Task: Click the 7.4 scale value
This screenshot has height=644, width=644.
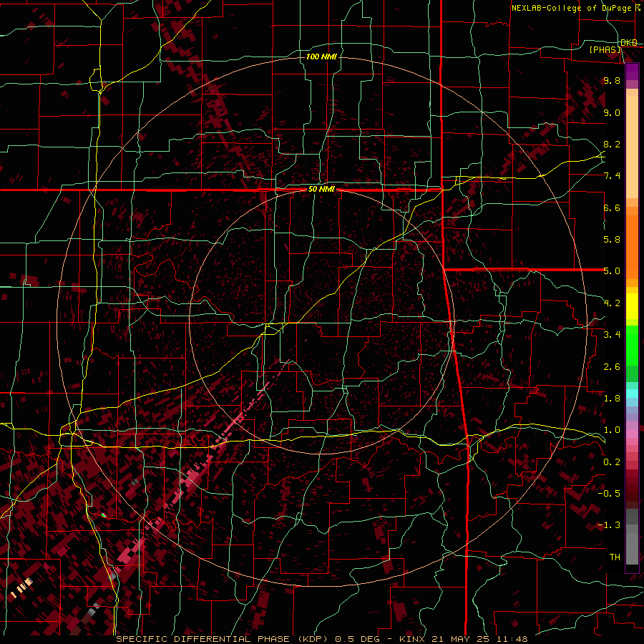Action: (x=612, y=176)
